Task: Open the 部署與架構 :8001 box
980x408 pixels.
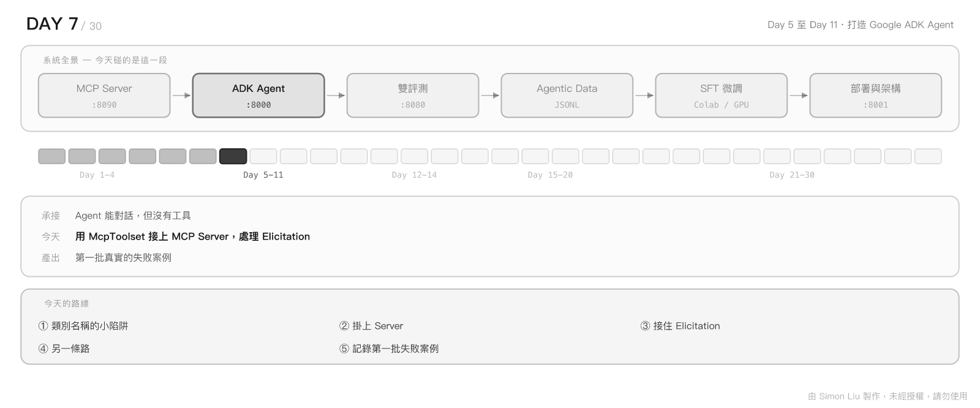Action: (876, 96)
